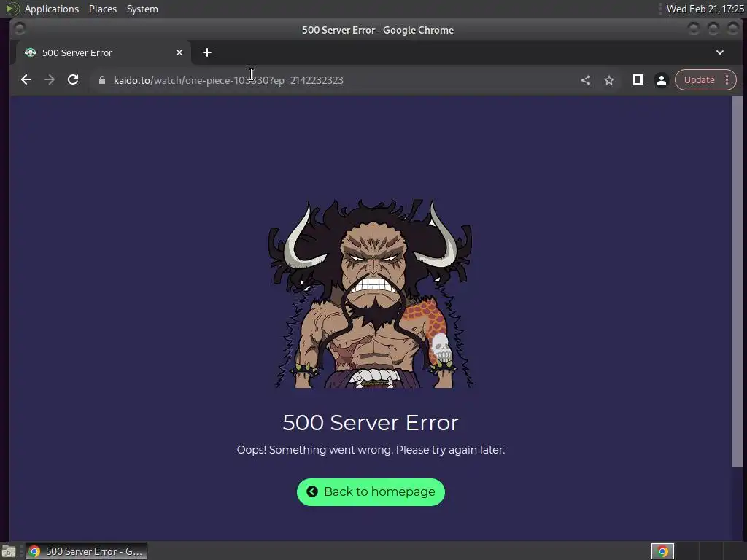This screenshot has height=560, width=747.
Task: Open a new tab with plus
Action: click(x=206, y=52)
